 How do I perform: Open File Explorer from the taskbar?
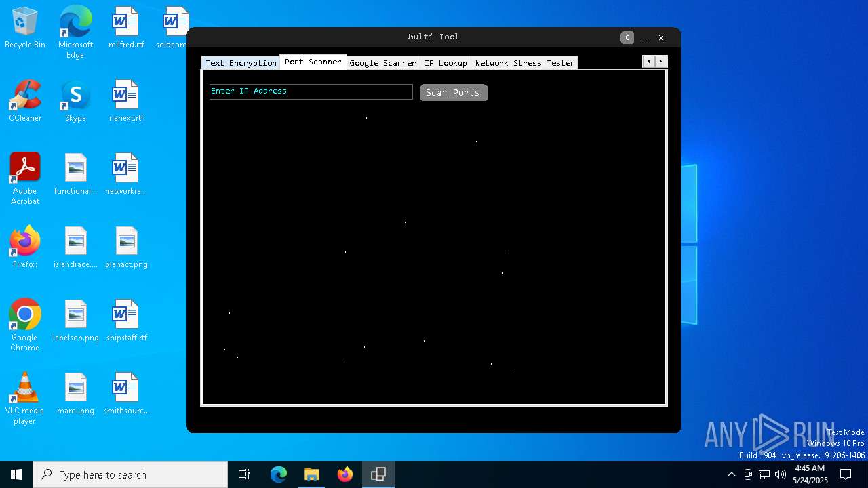[311, 474]
